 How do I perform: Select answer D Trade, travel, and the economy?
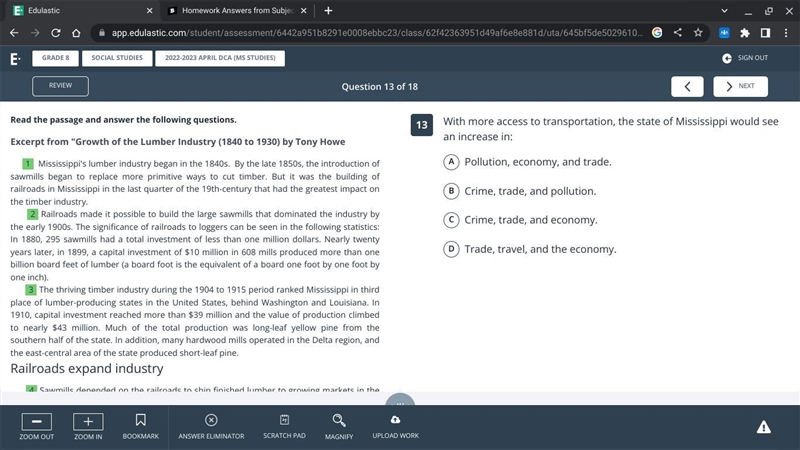[x=451, y=249]
